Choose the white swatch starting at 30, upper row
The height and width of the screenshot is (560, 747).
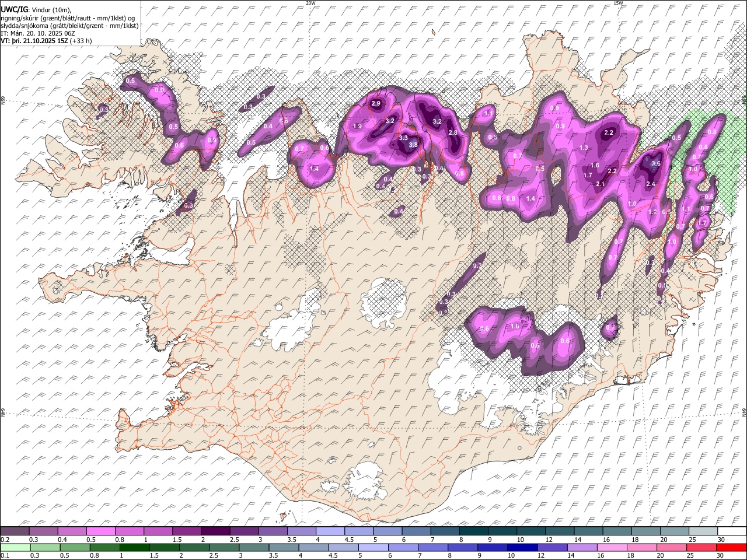tap(732, 531)
